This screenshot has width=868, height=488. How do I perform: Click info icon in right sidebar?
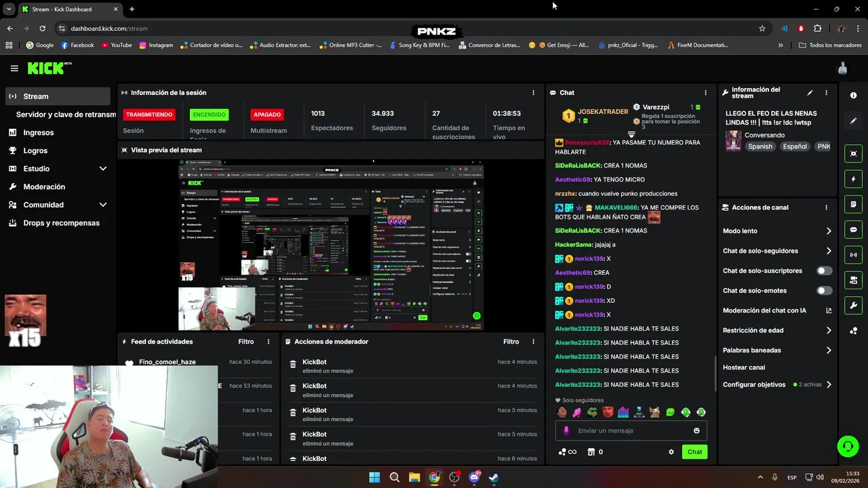tap(853, 96)
